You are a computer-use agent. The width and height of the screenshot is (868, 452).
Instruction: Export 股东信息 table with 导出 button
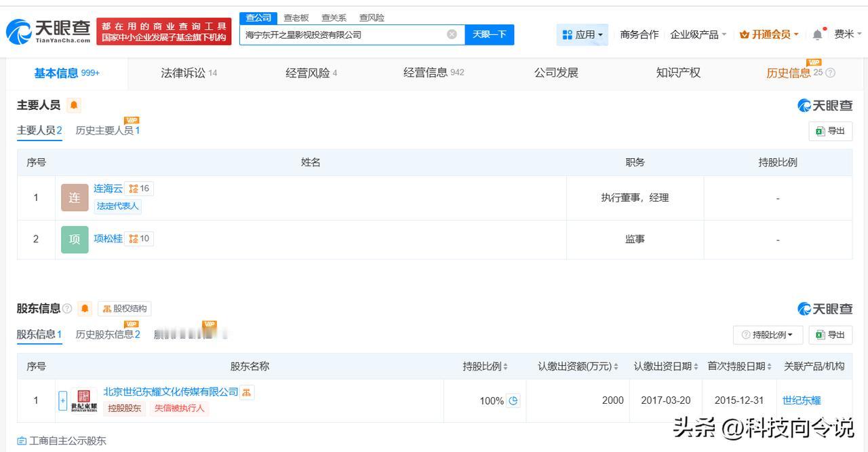pos(830,335)
